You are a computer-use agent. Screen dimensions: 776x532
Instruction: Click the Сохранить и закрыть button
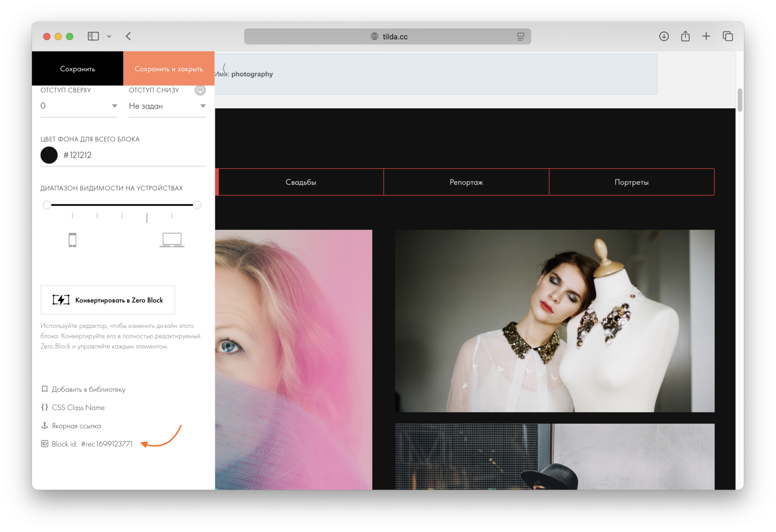click(169, 68)
